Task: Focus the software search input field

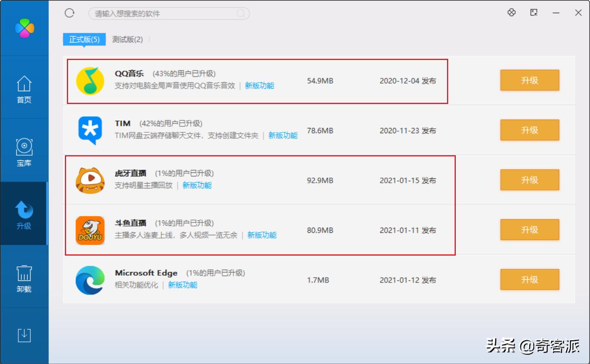Action: click(164, 14)
